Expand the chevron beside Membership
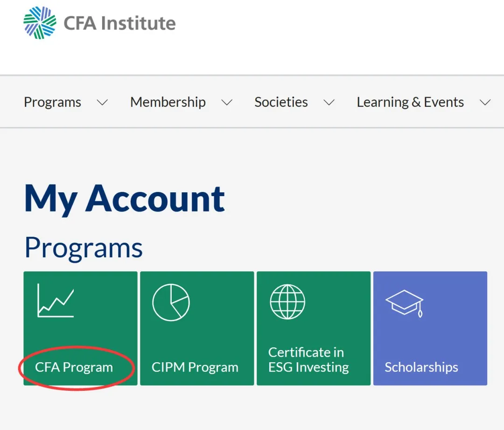Image resolution: width=504 pixels, height=430 pixels. [x=227, y=102]
